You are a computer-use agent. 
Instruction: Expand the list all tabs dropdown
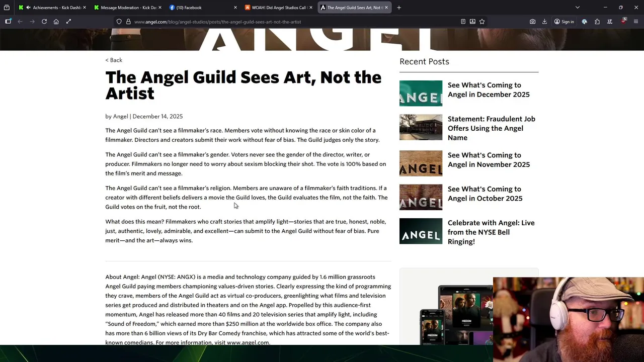[x=578, y=8]
